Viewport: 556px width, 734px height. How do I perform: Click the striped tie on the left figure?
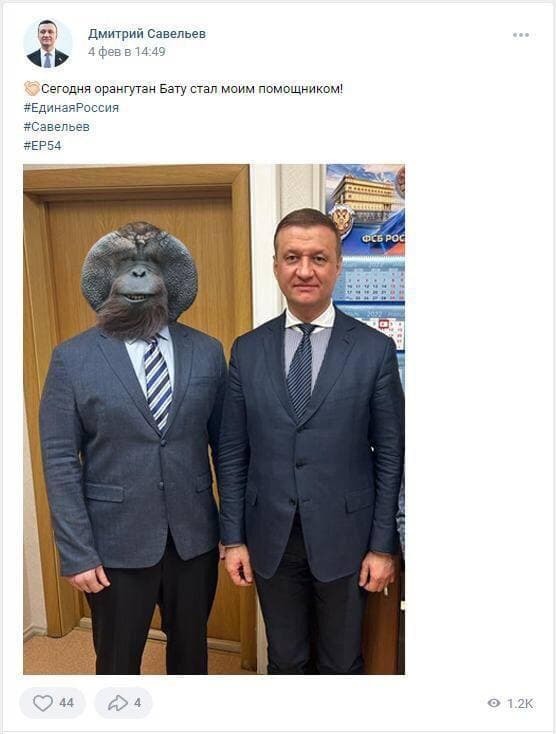[157, 382]
